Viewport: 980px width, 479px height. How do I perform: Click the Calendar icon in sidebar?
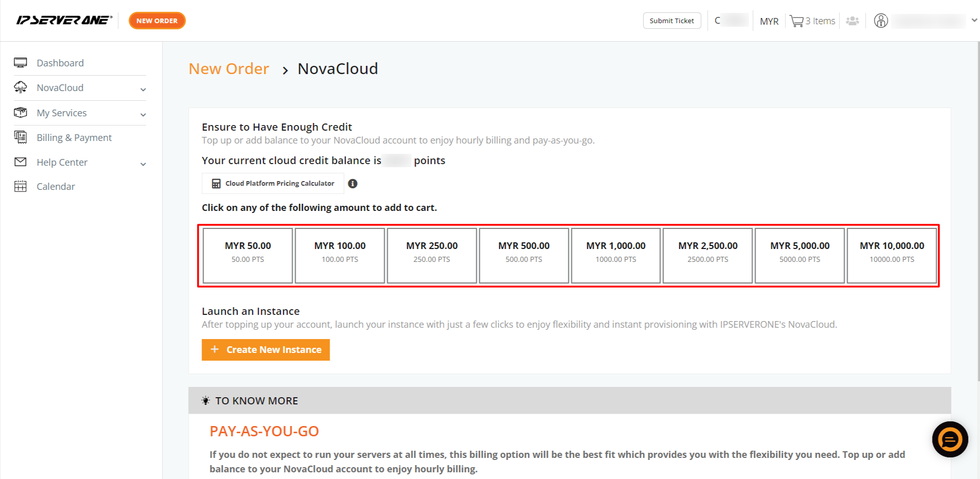[21, 186]
